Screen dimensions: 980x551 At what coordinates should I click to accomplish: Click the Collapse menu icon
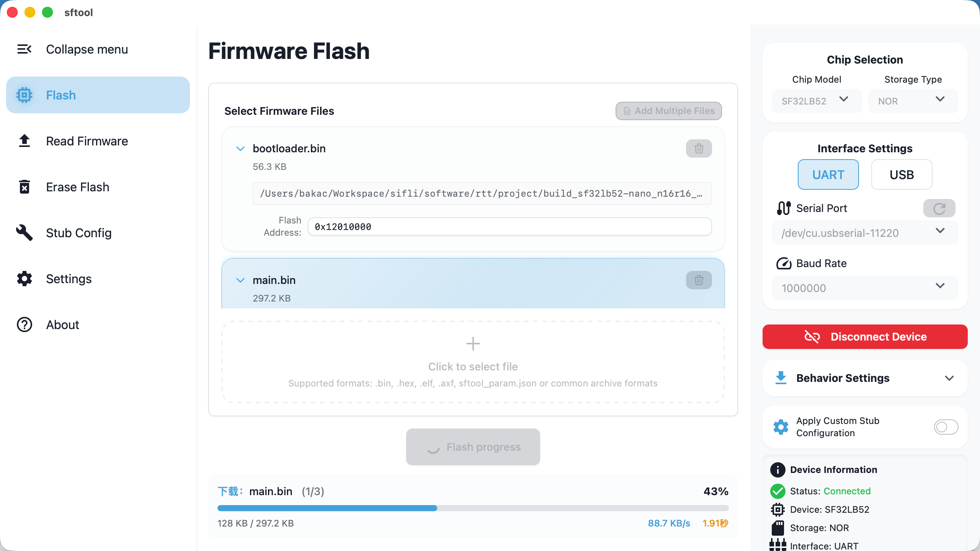[x=24, y=49]
